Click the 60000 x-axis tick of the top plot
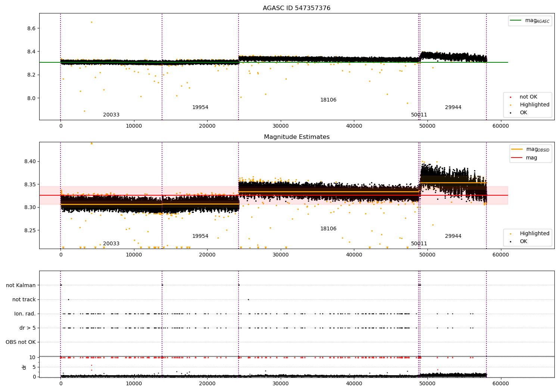The image size is (560, 392). tap(500, 126)
